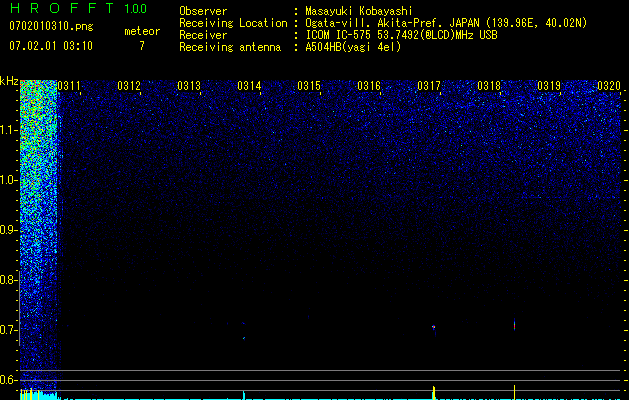Click the faint echo below 0.7 near 0314
The image size is (629, 400).
(243, 338)
